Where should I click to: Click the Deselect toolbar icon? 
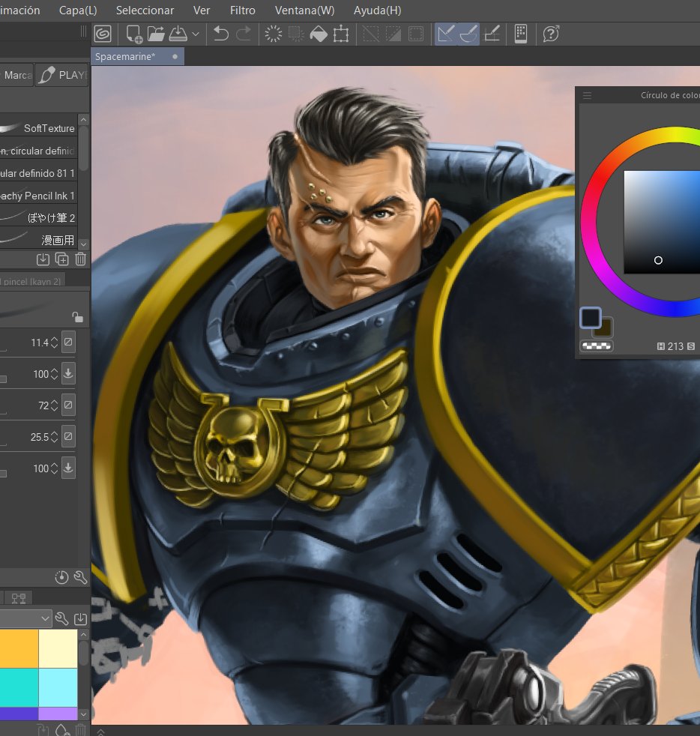pos(371,34)
